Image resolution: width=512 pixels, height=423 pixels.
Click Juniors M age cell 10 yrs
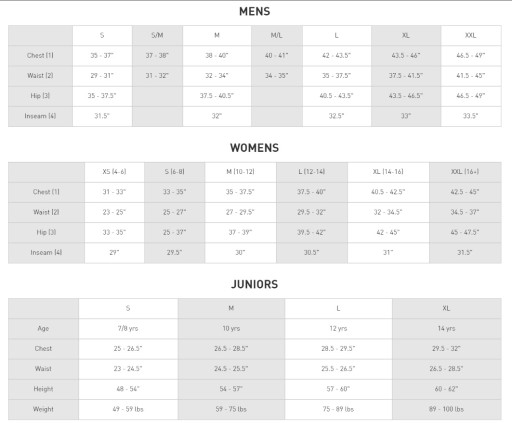[x=231, y=329]
